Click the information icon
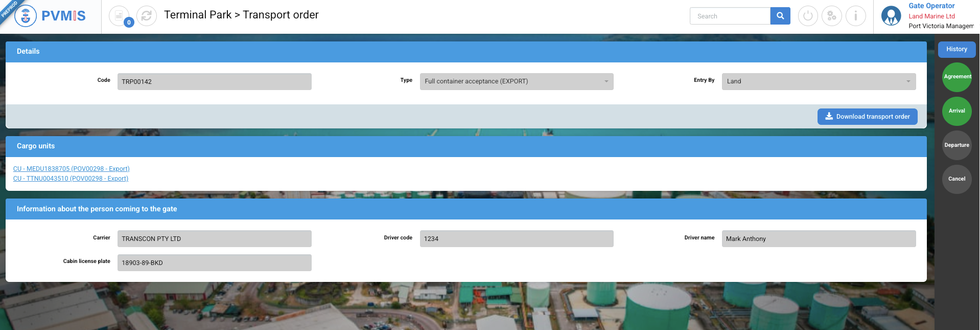Screen dimensions: 980x330 pos(855,16)
